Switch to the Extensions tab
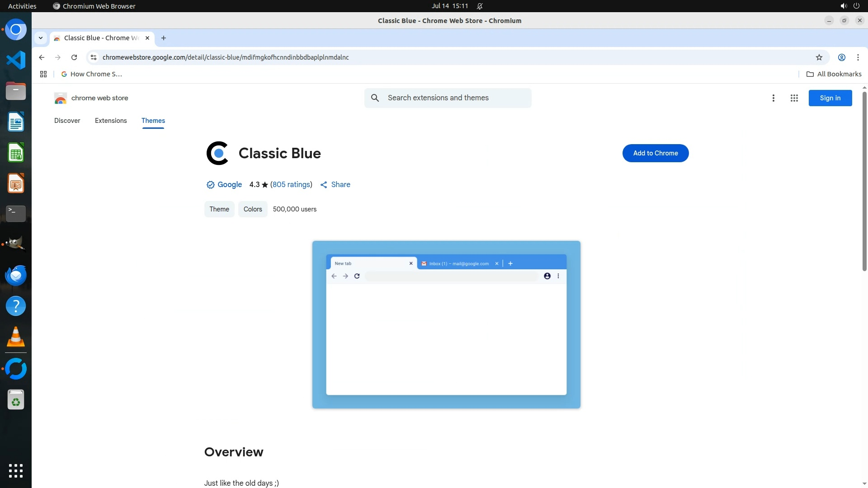Viewport: 868px width, 488px height. pyautogui.click(x=111, y=121)
